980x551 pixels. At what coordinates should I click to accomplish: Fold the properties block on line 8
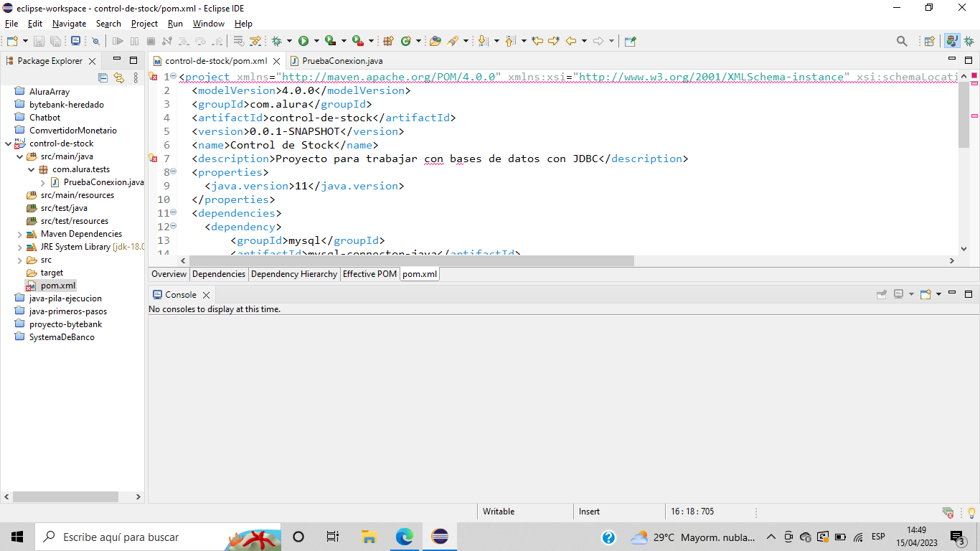[173, 172]
